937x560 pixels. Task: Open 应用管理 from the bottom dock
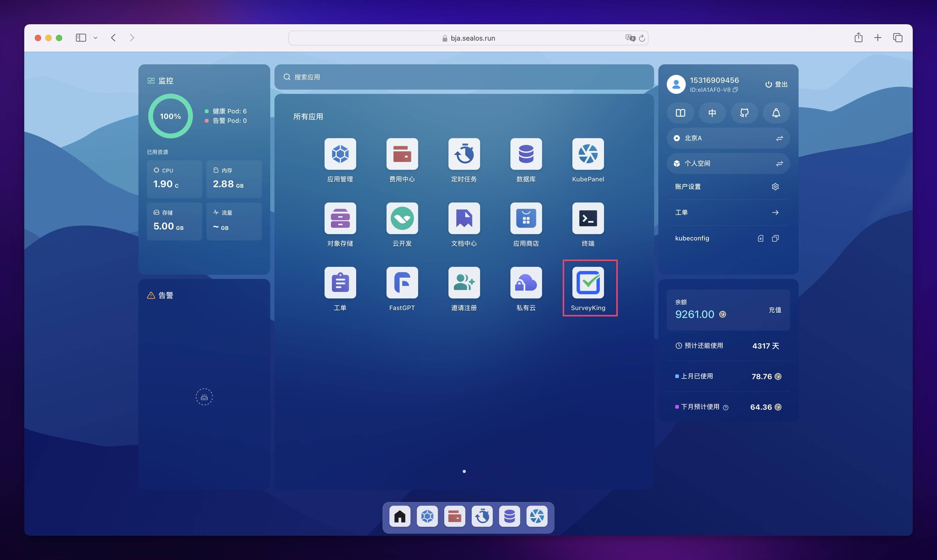pyautogui.click(x=427, y=516)
